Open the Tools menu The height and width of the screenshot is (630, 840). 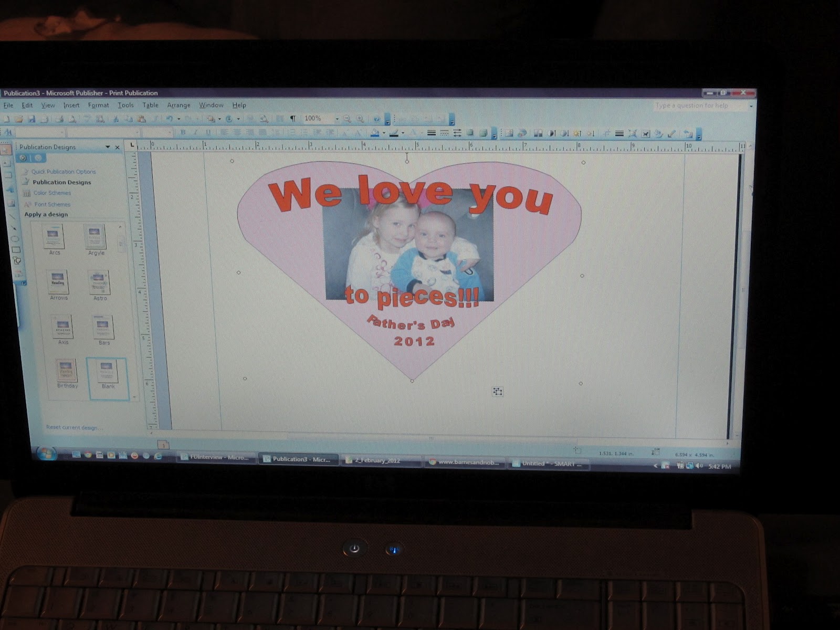click(x=125, y=106)
